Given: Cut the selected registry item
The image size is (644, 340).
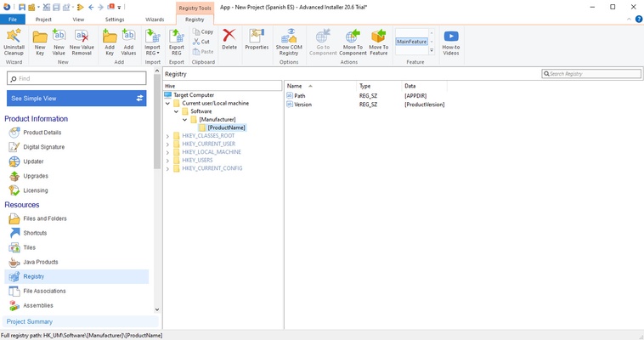Looking at the screenshot, I should click(201, 42).
